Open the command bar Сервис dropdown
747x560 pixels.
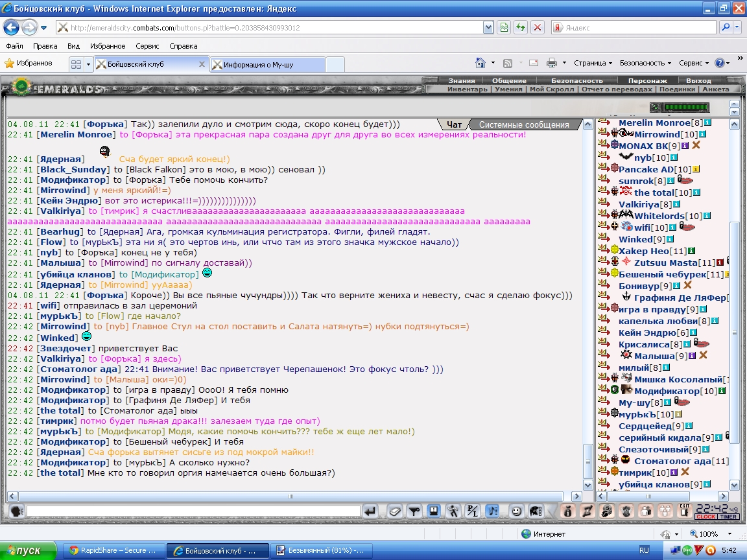(694, 63)
